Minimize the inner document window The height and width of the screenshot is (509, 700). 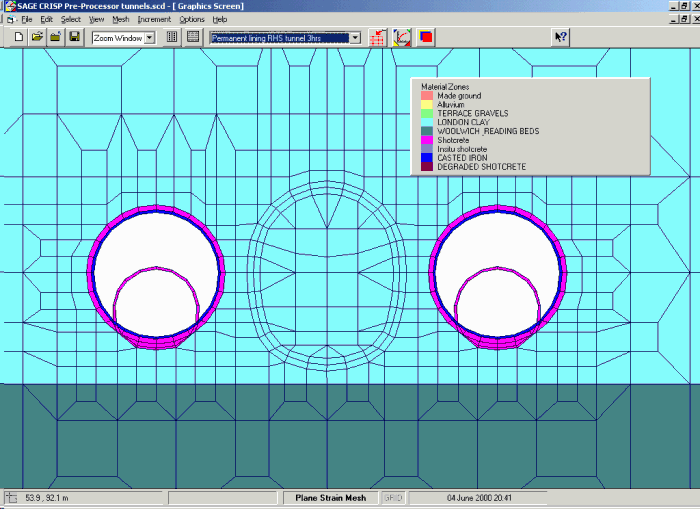674,19
